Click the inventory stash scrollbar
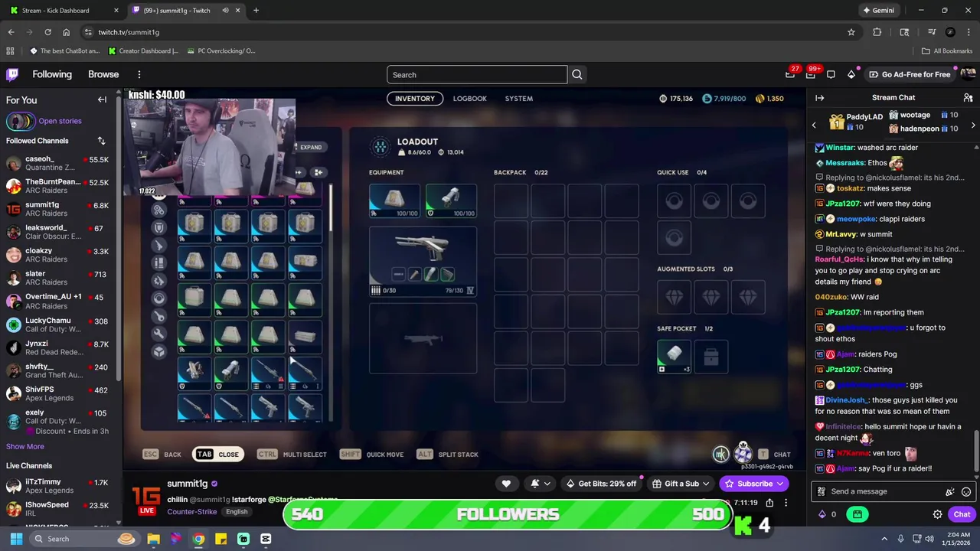The width and height of the screenshot is (980, 551). (x=332, y=207)
